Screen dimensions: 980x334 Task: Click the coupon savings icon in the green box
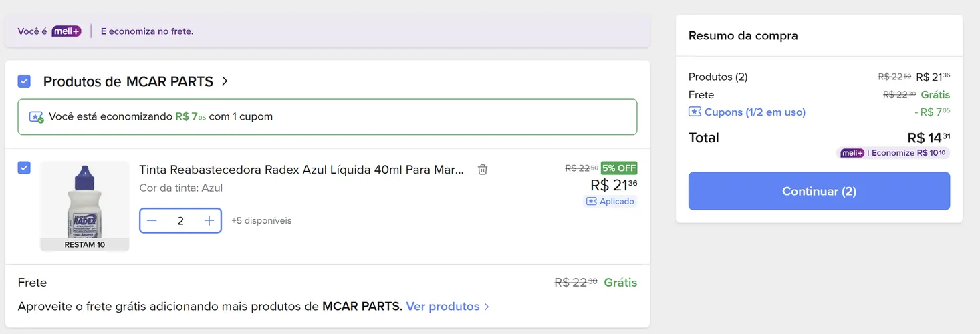click(x=36, y=117)
